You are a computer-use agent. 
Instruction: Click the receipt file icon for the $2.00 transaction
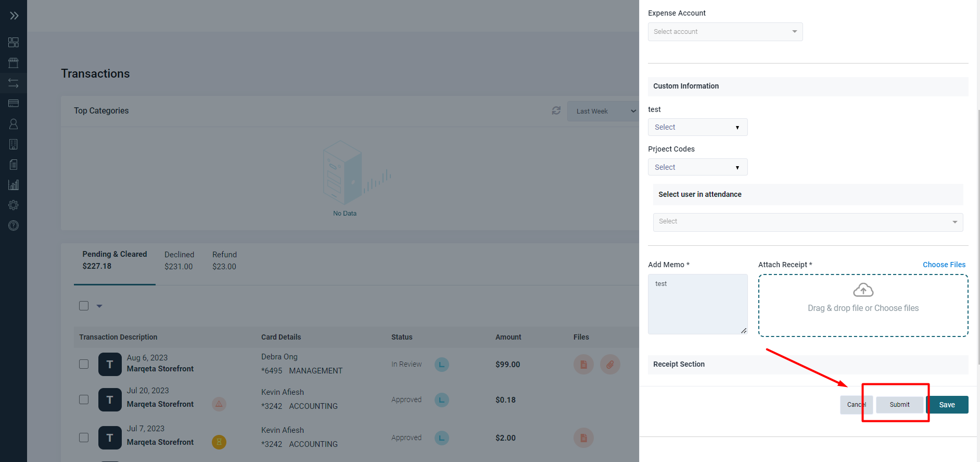(x=583, y=438)
